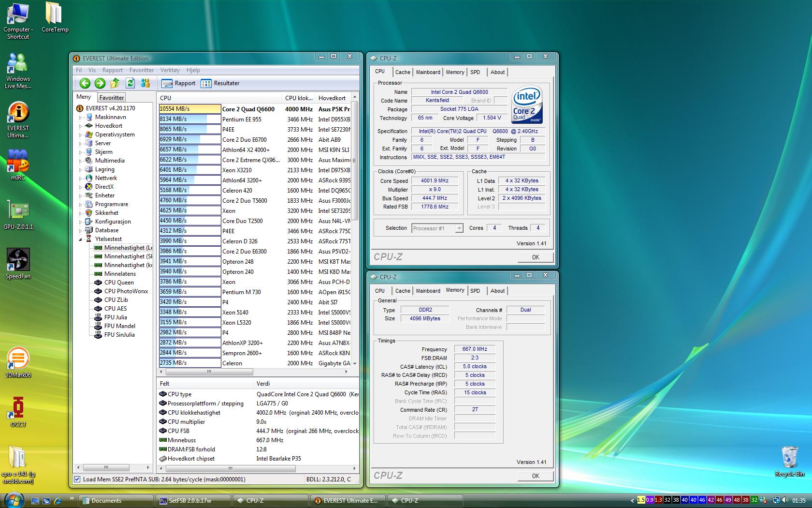
Task: Open Computer Shortcut desktop icon
Action: coord(18,21)
